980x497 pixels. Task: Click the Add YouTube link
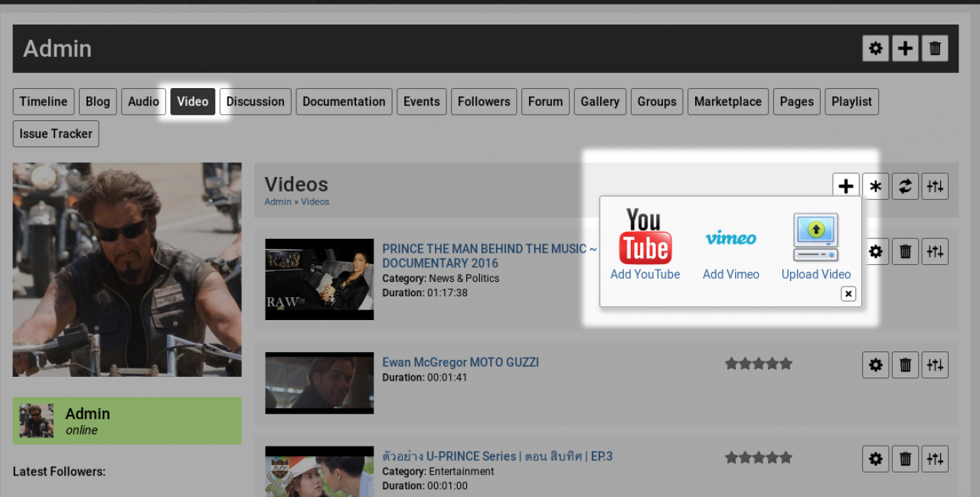pos(645,274)
